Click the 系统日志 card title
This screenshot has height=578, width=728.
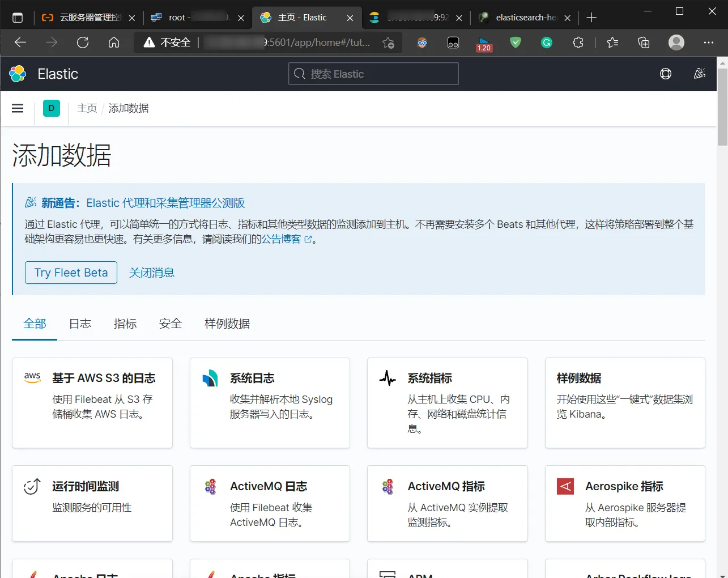click(252, 378)
